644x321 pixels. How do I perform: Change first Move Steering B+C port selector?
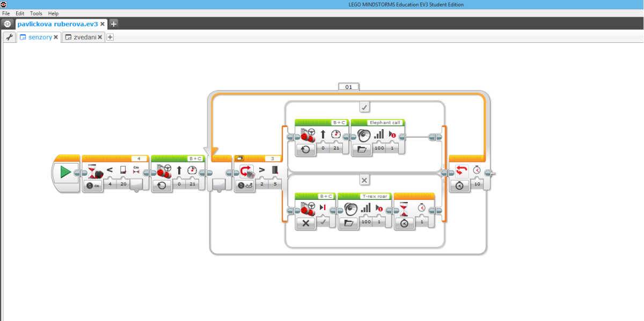point(195,159)
